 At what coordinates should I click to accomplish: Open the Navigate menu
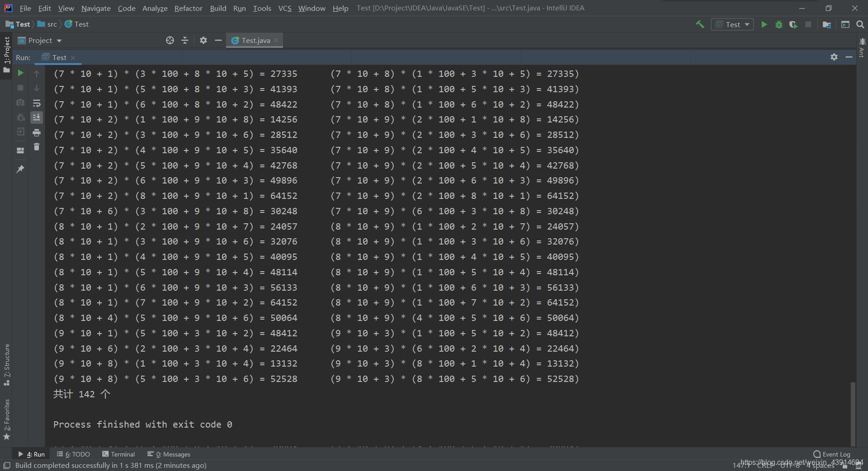[x=96, y=8]
